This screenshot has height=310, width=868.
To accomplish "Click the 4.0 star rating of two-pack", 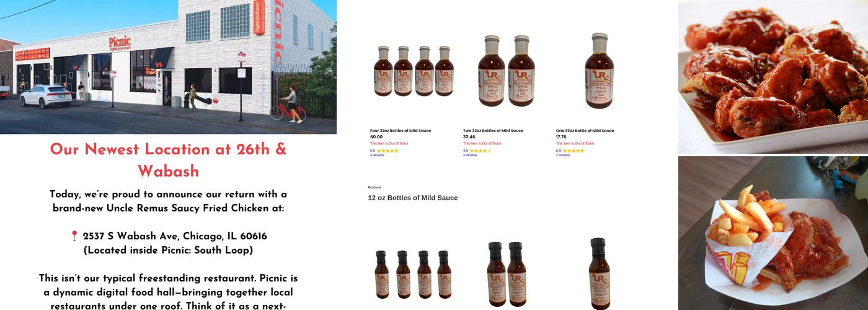I will coord(477,151).
